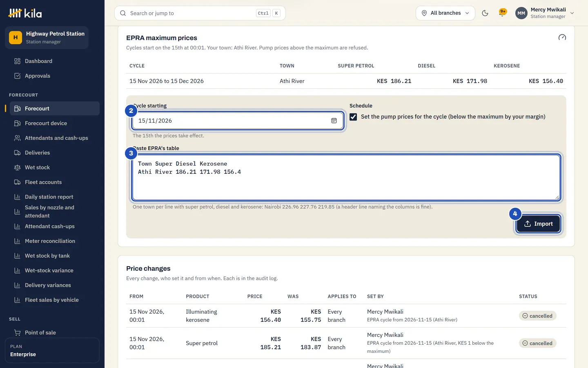Image resolution: width=588 pixels, height=368 pixels.
Task: Click the Fleet accounts icon
Action: (17, 182)
